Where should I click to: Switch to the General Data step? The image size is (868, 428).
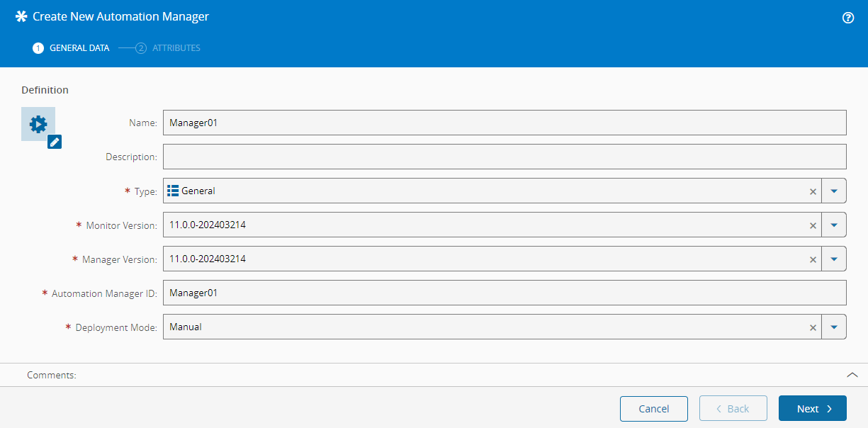click(x=72, y=48)
